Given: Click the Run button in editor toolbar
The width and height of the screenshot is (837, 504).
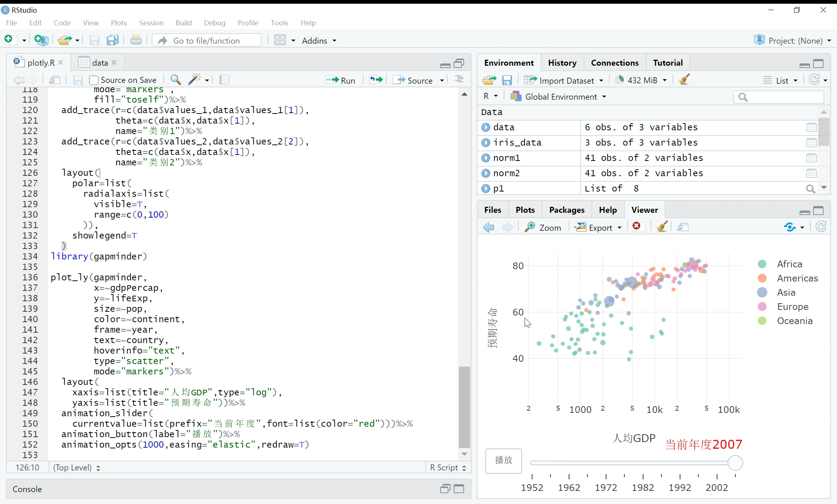Looking at the screenshot, I should coord(340,80).
